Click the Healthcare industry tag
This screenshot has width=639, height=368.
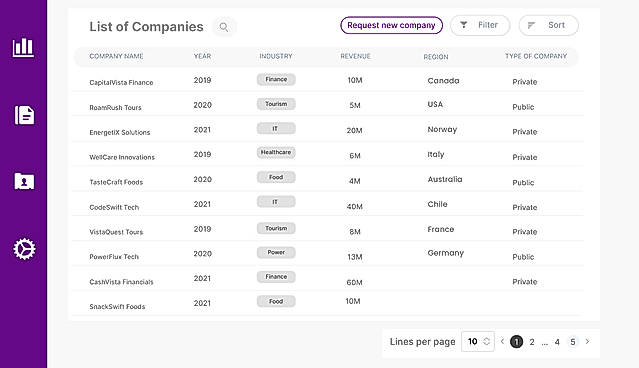tap(276, 152)
